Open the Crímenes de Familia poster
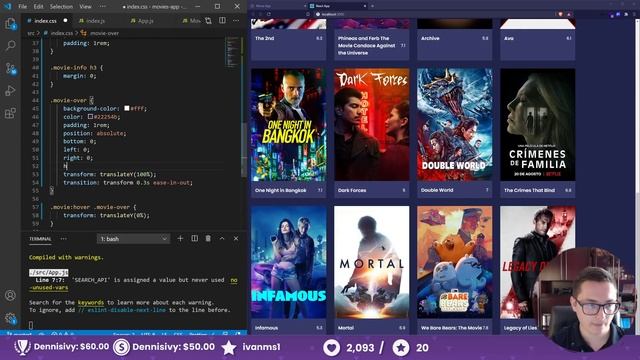This screenshot has width=640, height=360. click(x=538, y=124)
